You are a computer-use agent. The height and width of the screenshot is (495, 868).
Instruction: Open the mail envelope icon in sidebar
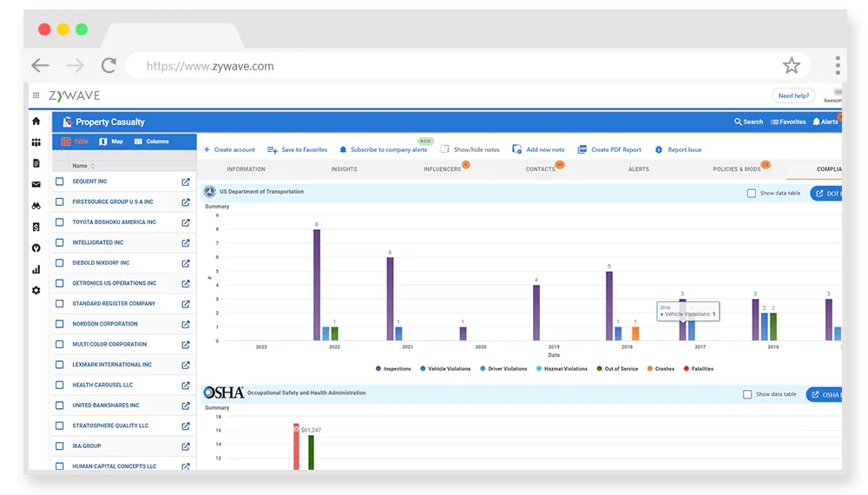[x=36, y=184]
